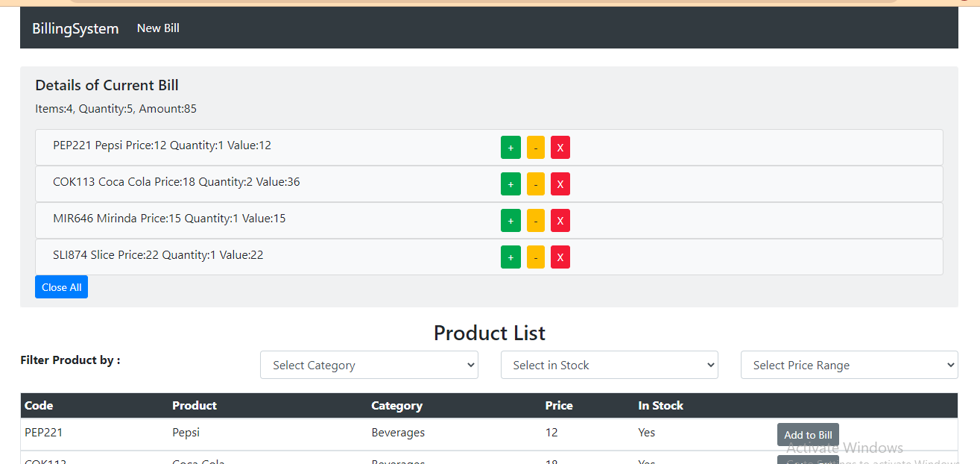Click the Close All button
This screenshot has height=464, width=980.
coord(61,286)
